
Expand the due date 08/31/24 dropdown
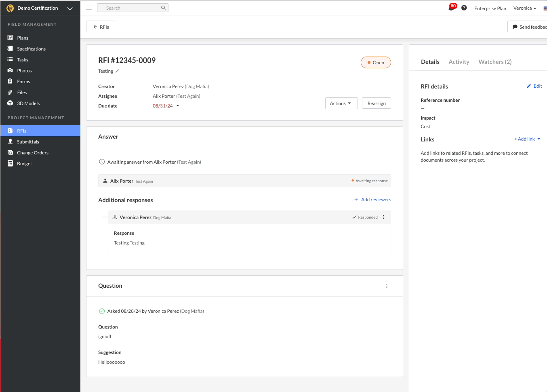point(177,106)
